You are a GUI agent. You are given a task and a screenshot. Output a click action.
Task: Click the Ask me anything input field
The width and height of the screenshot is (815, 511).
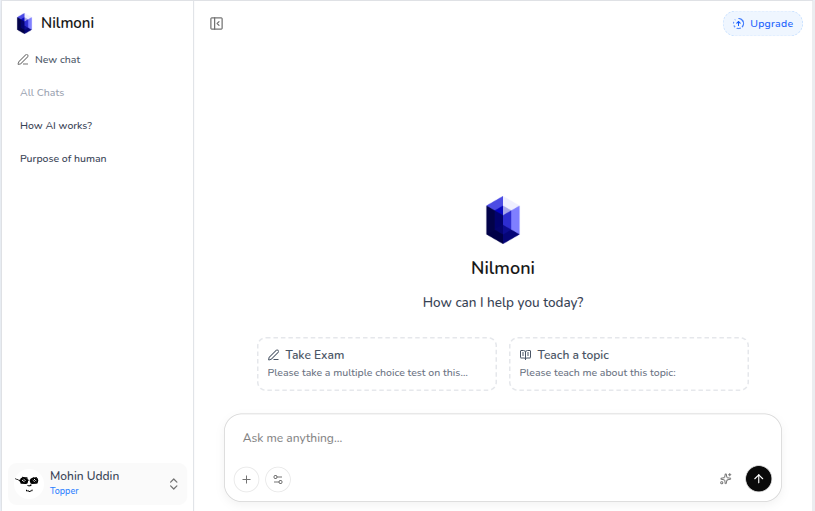[x=503, y=438]
